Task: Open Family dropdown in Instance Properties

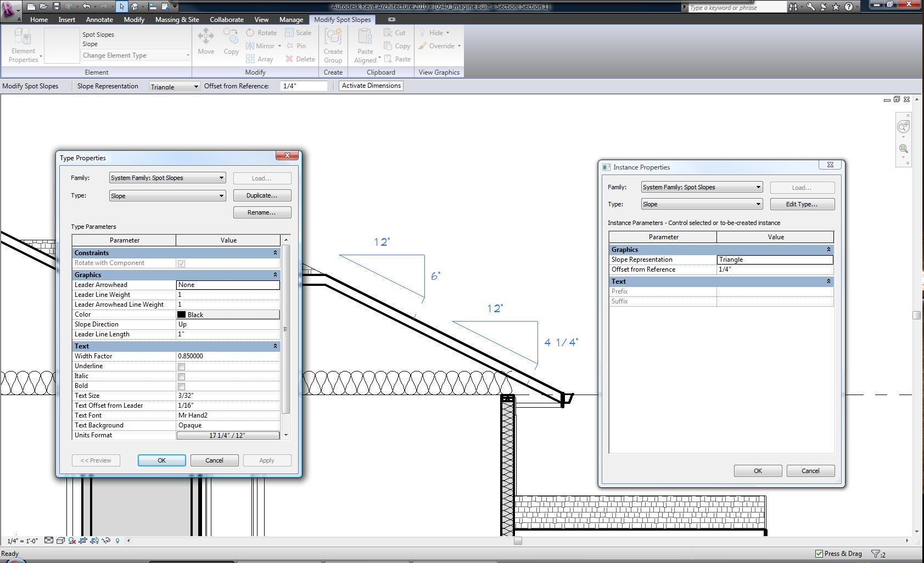Action: click(x=702, y=187)
